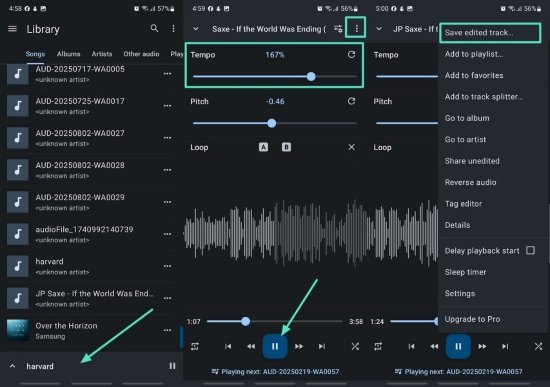Open options for AUD-20250717-WA0005
Screen dimensions: 550x387
pyautogui.click(x=167, y=74)
